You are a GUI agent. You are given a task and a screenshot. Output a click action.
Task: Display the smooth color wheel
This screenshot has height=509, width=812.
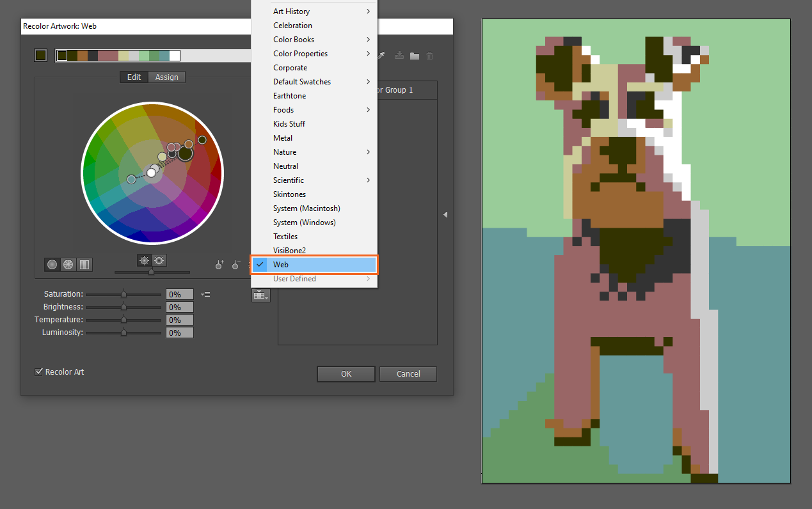(52, 264)
